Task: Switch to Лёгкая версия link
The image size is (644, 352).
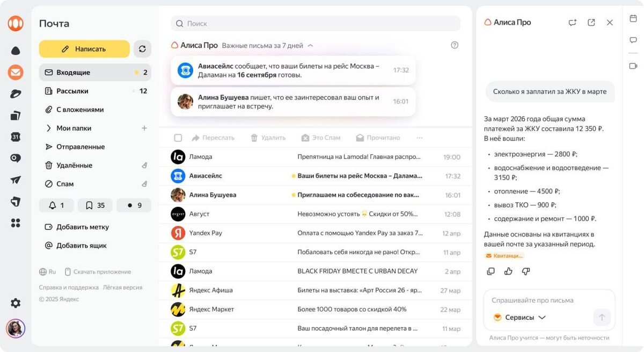Action: click(123, 288)
